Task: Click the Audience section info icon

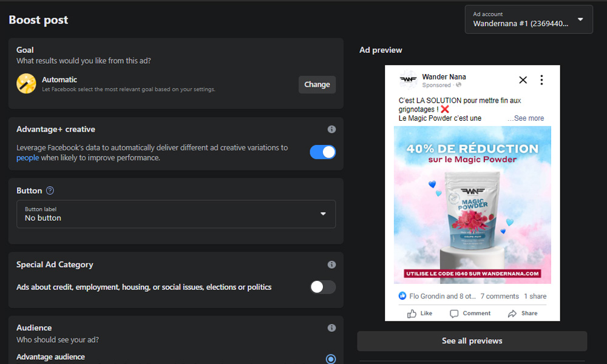Action: [331, 328]
